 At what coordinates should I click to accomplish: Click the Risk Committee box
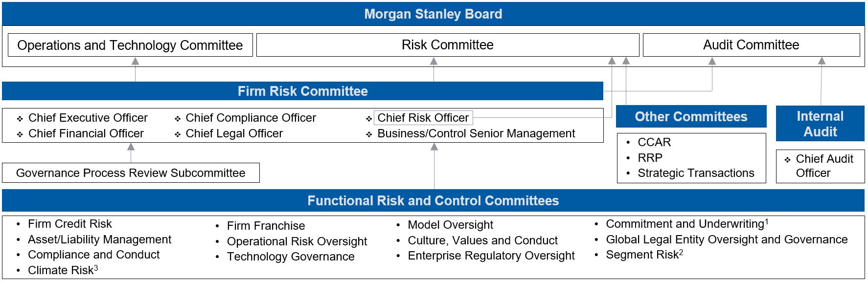tap(447, 45)
